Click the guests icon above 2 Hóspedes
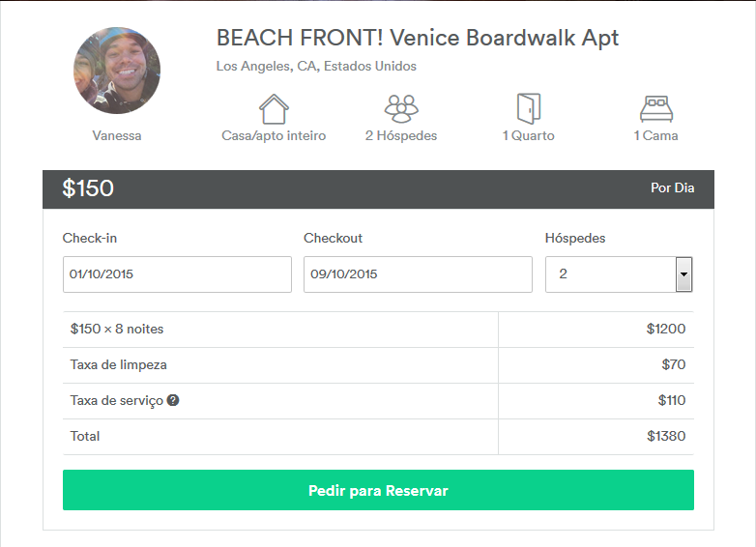 pos(401,108)
